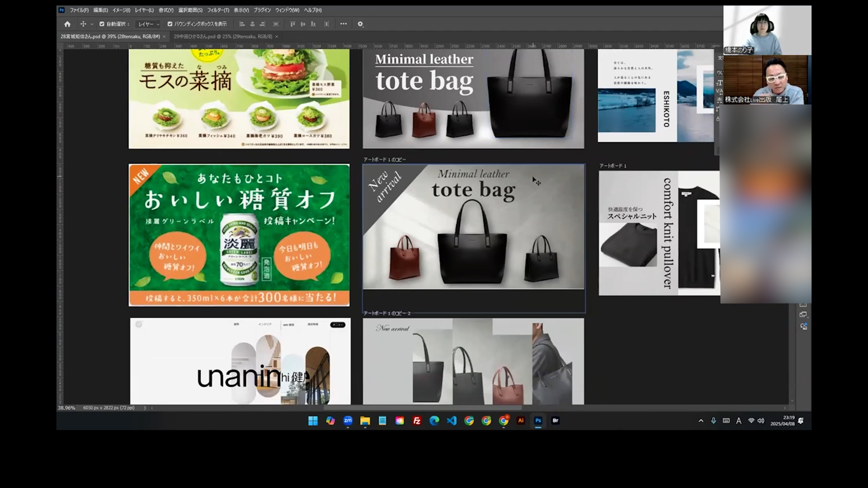This screenshot has height=488, width=868.
Task: Open the gear settings icon in options bar
Action: tap(360, 24)
